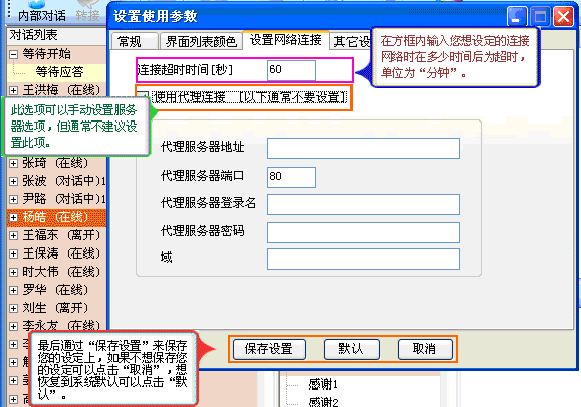
Task: Click the 代理服务器密码 input field
Action: (363, 232)
